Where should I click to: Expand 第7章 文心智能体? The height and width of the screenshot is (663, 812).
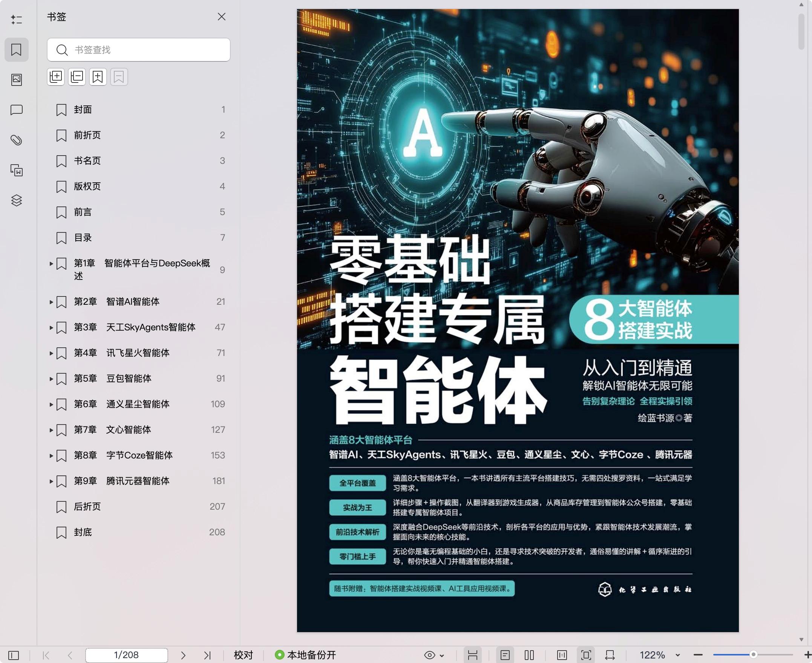click(x=51, y=430)
